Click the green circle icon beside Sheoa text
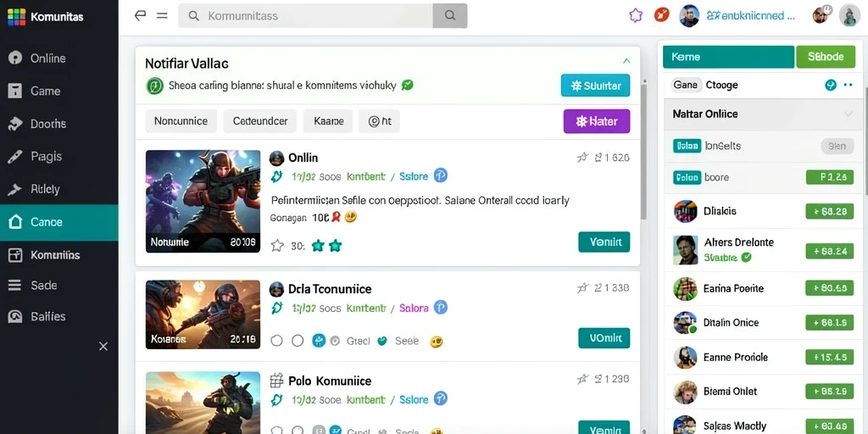 (154, 86)
